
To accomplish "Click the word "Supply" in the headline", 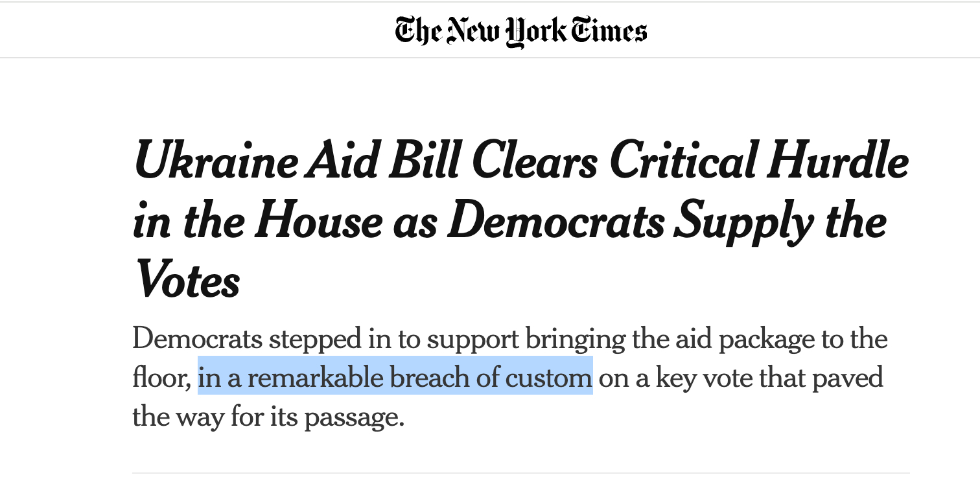I will pos(743,220).
